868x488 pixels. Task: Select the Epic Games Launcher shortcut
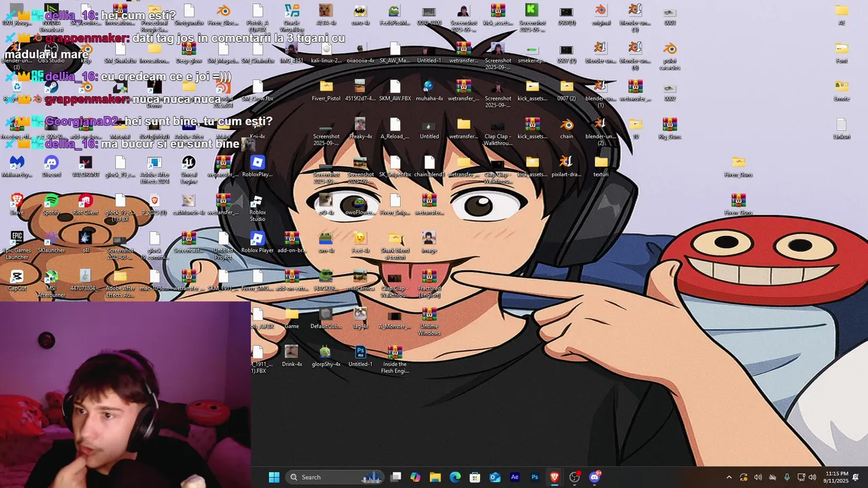click(x=17, y=245)
